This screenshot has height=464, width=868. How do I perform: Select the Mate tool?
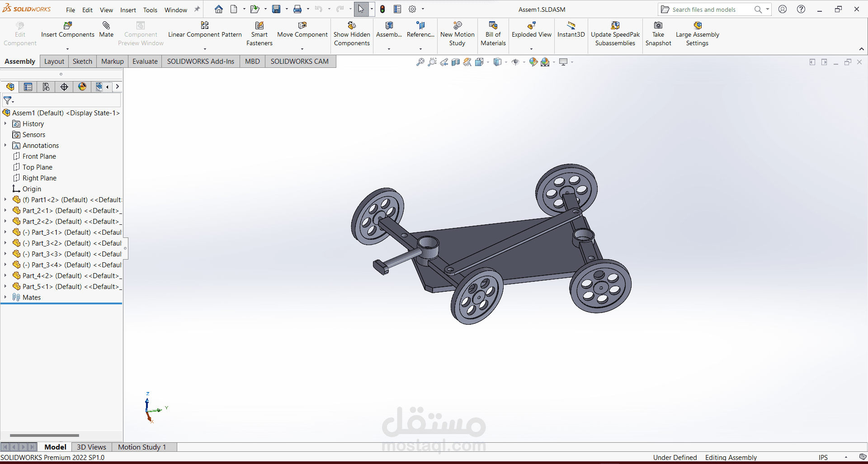pyautogui.click(x=106, y=30)
